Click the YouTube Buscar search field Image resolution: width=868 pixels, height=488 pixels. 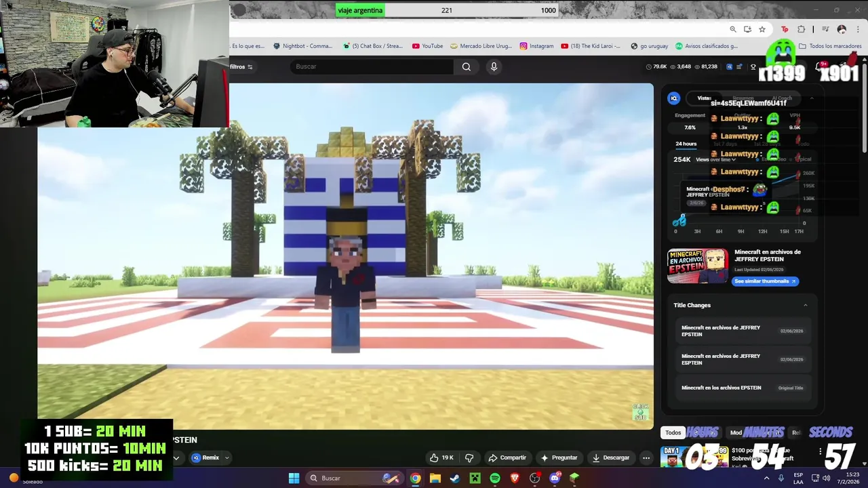point(372,66)
